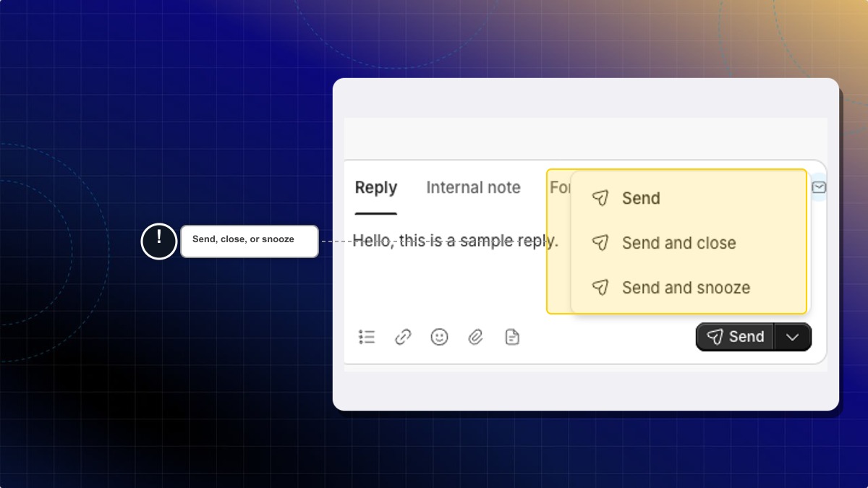The image size is (868, 488).
Task: Insert a bulleted list
Action: tap(367, 337)
